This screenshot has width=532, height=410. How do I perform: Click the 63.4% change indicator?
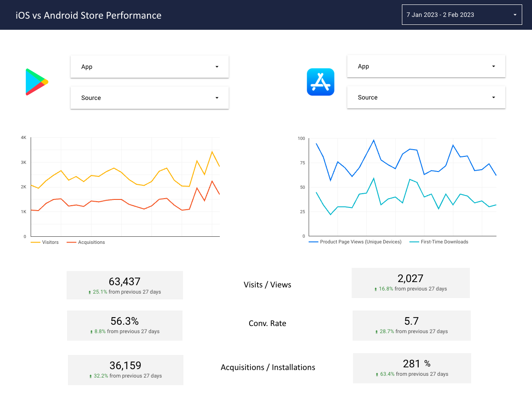[385, 374]
